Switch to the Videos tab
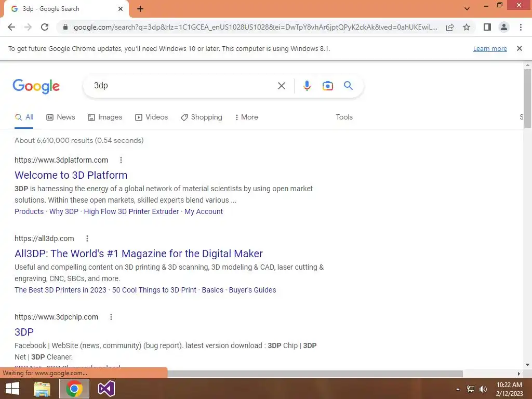Screen dimensions: 532x399 pos(151,117)
